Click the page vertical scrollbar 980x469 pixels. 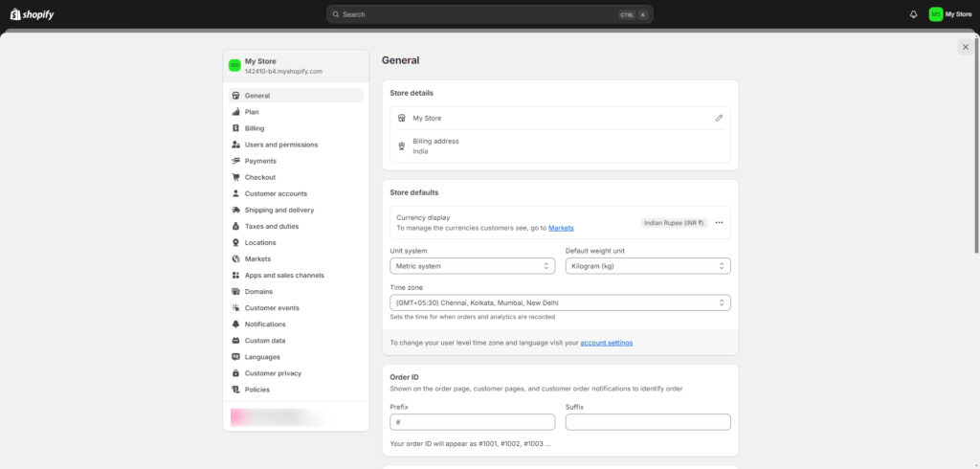point(976,145)
